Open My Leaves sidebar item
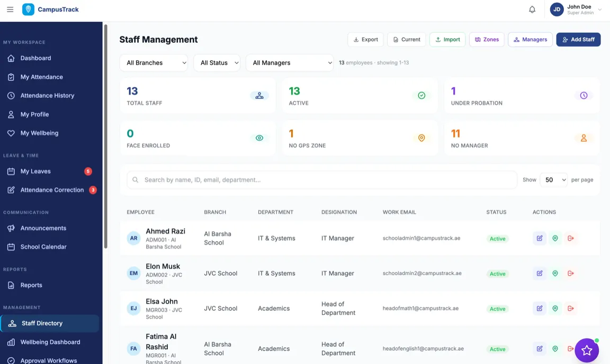 tap(35, 171)
